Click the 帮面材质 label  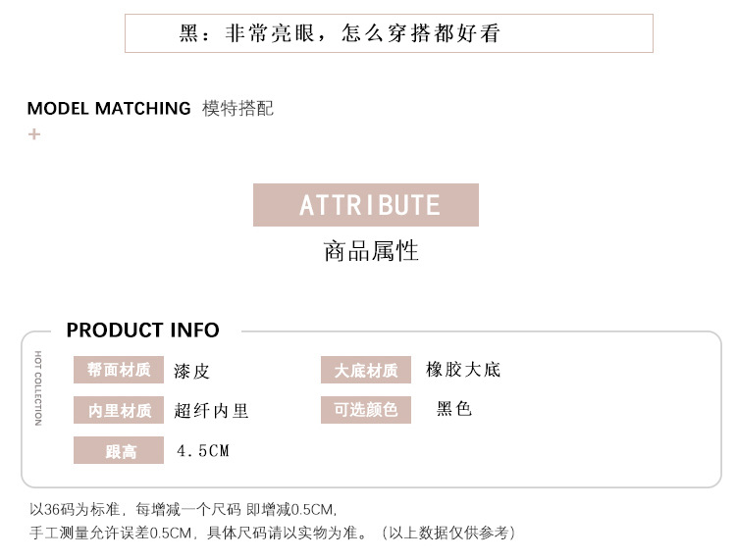pyautogui.click(x=119, y=370)
